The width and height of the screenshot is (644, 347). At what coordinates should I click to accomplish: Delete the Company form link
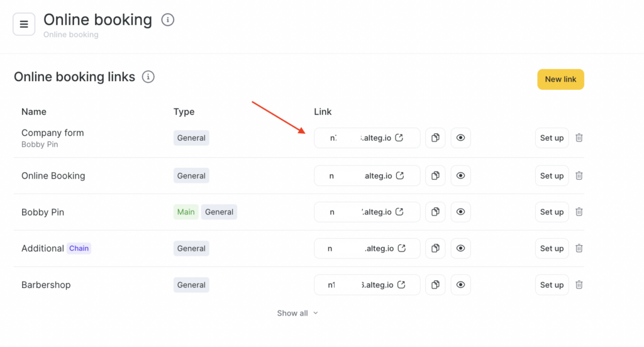(579, 138)
